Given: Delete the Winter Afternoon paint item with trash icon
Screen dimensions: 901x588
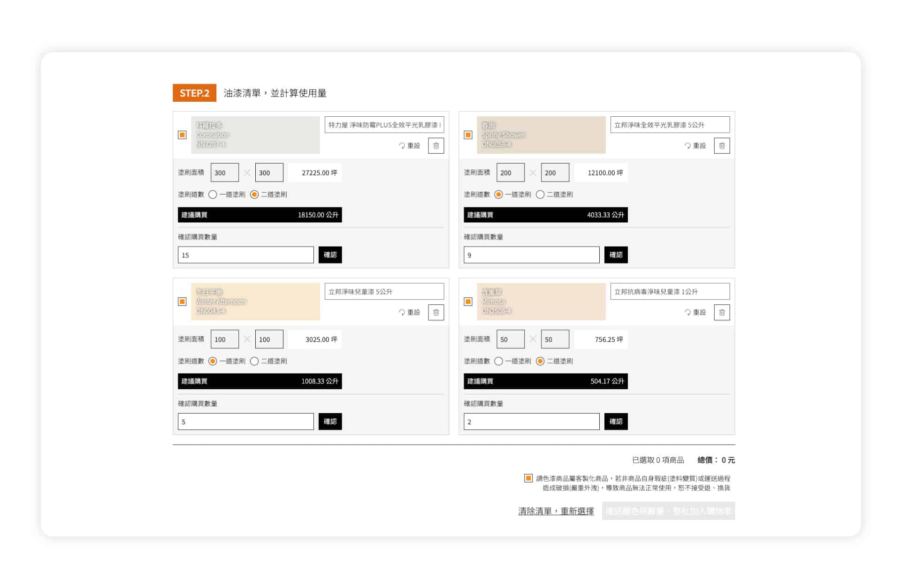Looking at the screenshot, I should 436,312.
